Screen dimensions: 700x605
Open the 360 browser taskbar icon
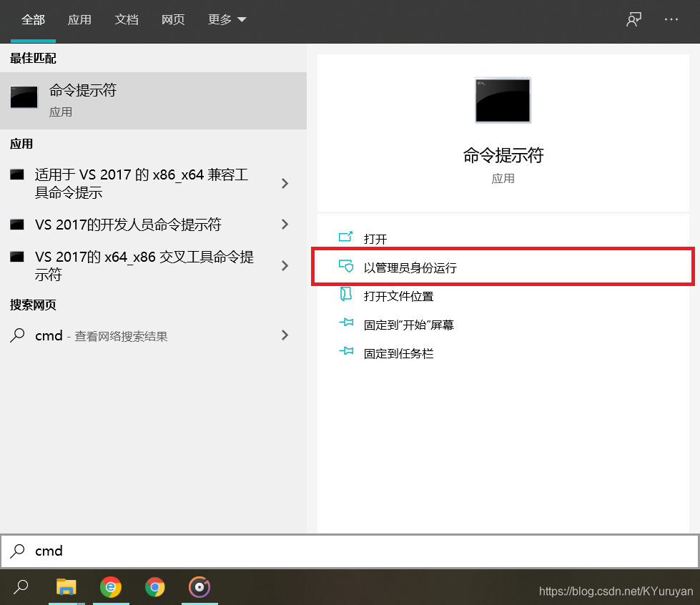111,586
